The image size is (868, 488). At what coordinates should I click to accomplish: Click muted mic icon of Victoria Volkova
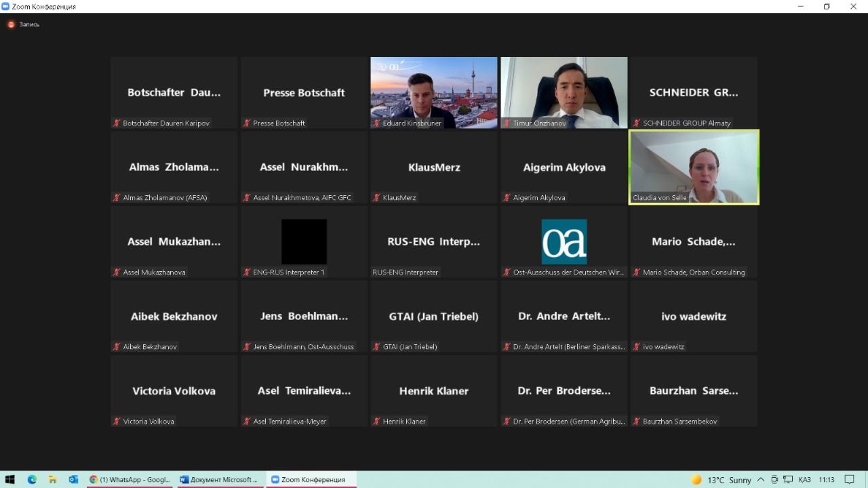[x=117, y=422]
